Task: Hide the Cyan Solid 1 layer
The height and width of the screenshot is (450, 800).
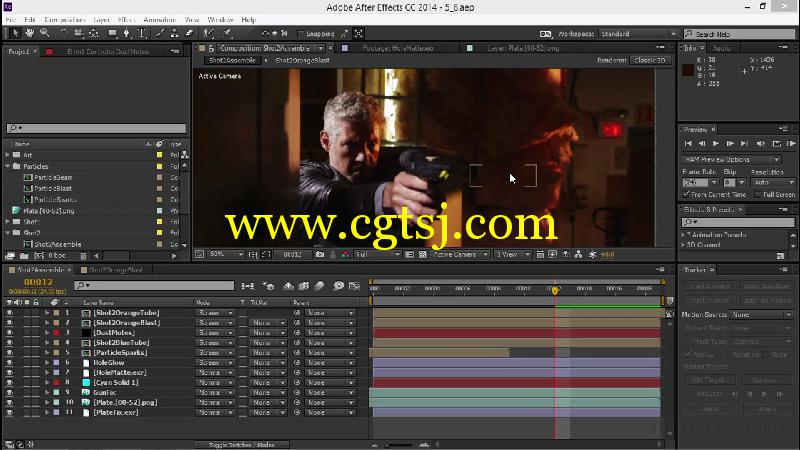Action: [x=9, y=383]
